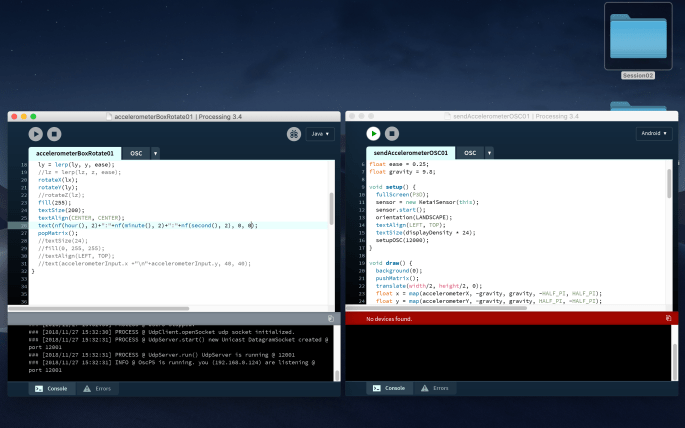Click 'fullScreen(P3D);' in right editor

point(402,195)
